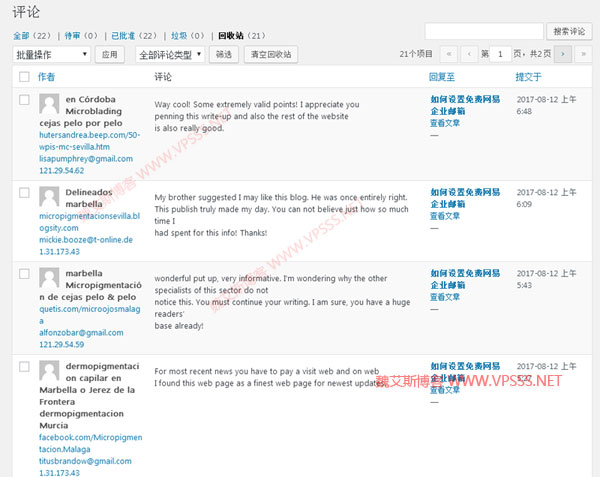Image resolution: width=600 pixels, height=477 pixels.
Task: Tick the marbella Micropigmentación comment checkbox
Action: (x=24, y=272)
